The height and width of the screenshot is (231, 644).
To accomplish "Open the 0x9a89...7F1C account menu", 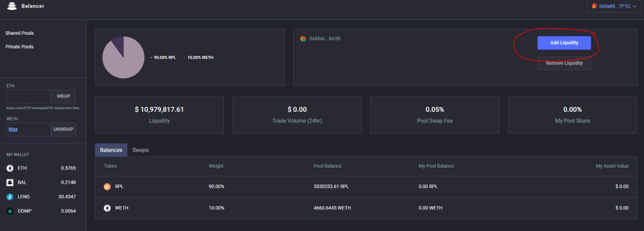I will (614, 6).
